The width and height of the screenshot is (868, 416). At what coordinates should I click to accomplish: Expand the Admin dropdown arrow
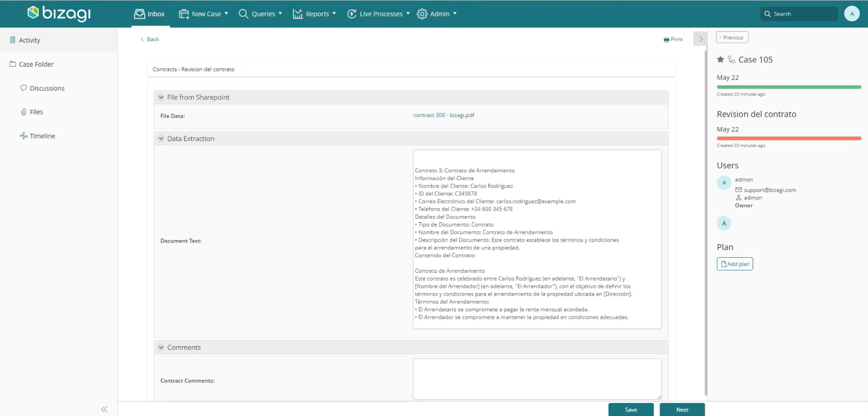coord(455,14)
